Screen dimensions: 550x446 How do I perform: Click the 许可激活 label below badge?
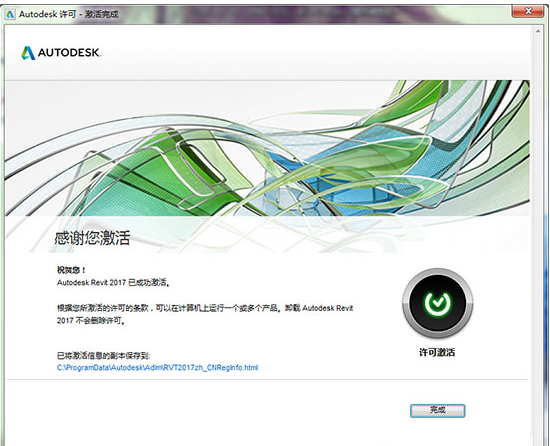437,352
